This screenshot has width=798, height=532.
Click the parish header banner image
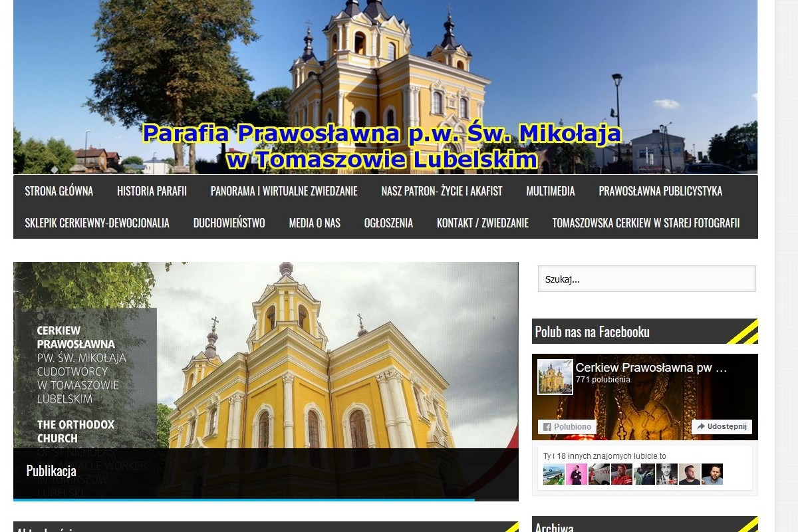click(x=385, y=87)
